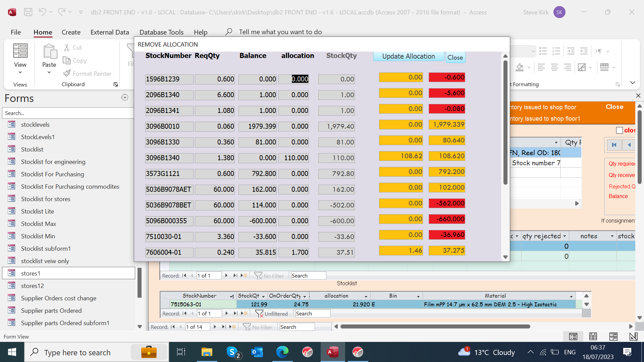Click the Paste clipboard icon
644x362 pixels.
point(50,51)
